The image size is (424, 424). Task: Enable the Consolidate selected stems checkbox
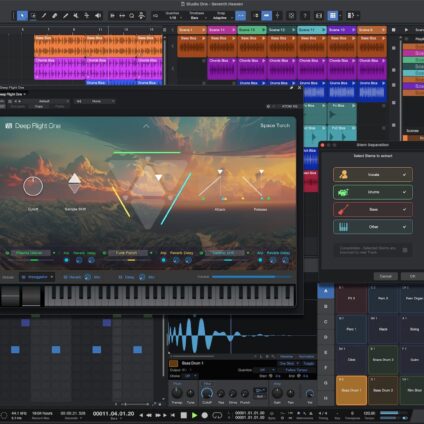coord(405,250)
